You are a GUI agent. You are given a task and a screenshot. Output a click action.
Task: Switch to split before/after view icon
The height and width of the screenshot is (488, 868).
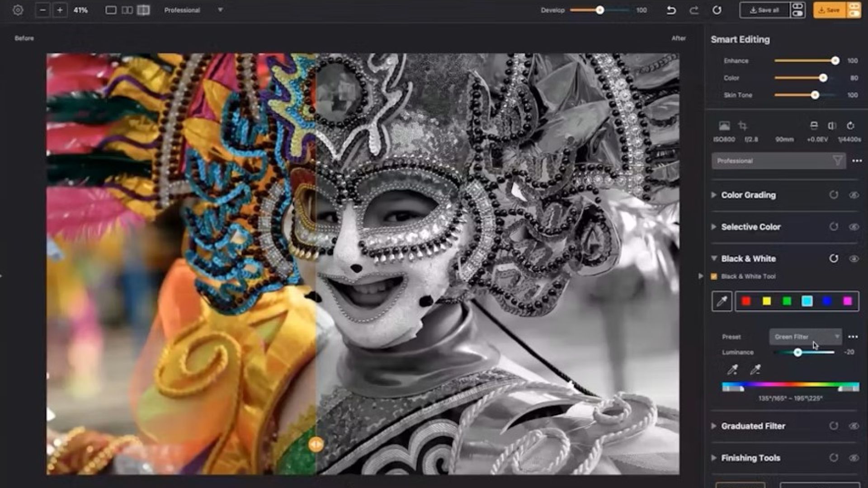143,10
